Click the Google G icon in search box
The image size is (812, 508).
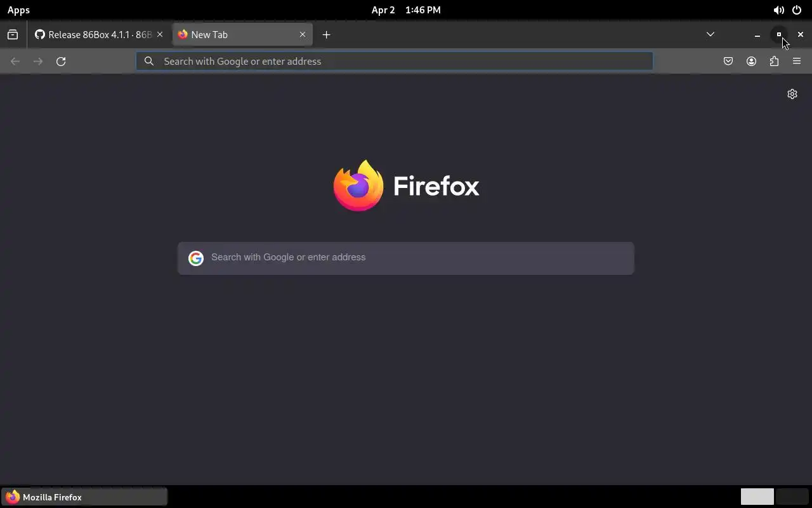point(195,258)
